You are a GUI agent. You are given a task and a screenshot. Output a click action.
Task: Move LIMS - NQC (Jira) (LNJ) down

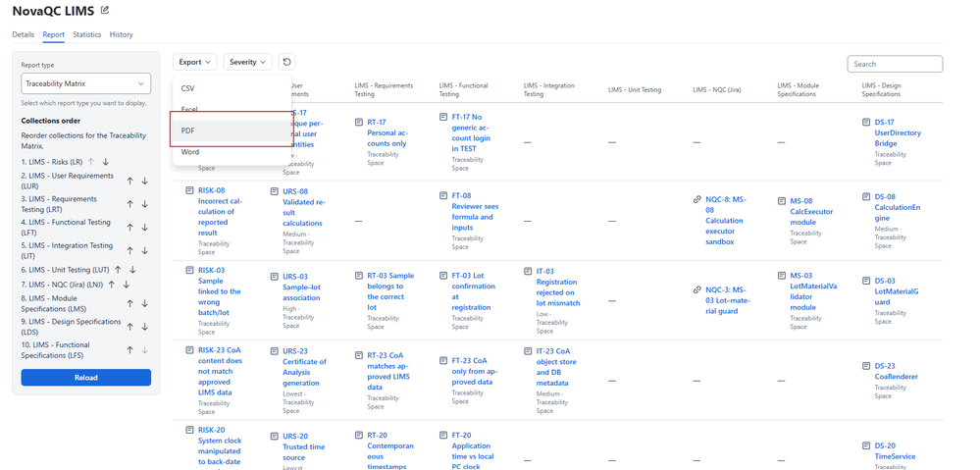[127, 285]
